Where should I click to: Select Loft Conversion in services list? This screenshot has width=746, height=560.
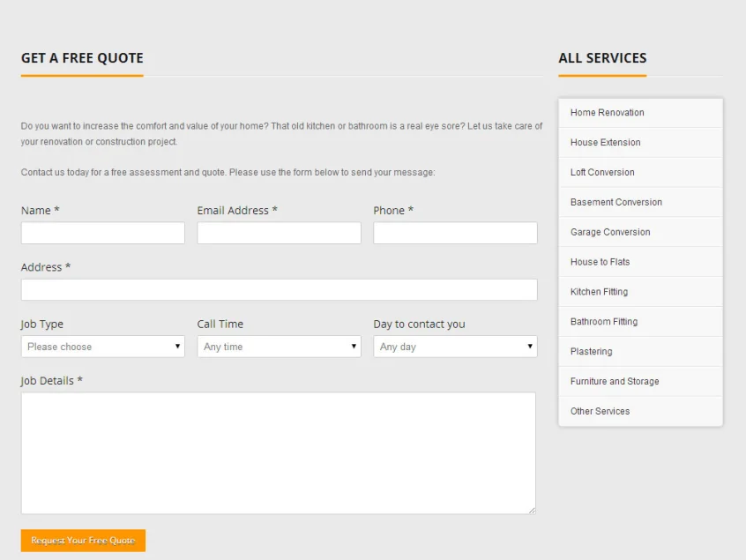640,172
